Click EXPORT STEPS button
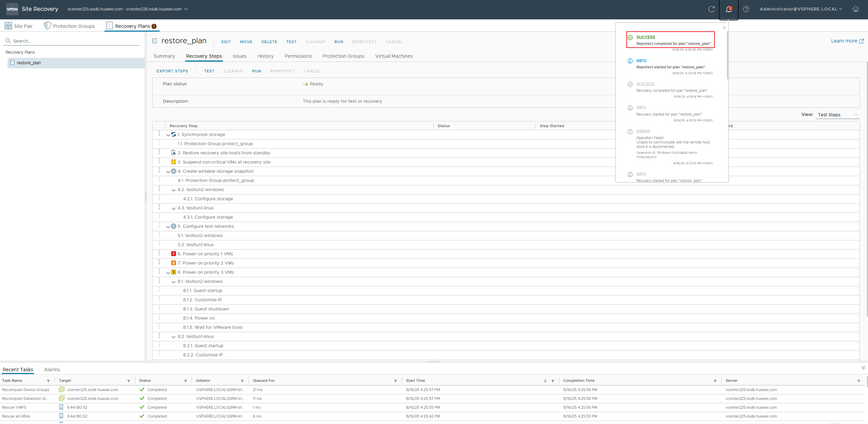 pyautogui.click(x=172, y=71)
